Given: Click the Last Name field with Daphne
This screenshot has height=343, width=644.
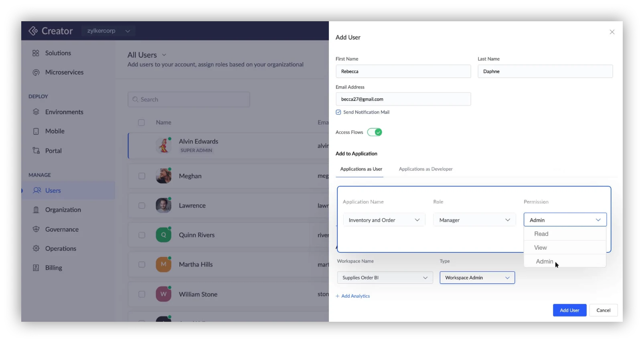Looking at the screenshot, I should [x=545, y=71].
